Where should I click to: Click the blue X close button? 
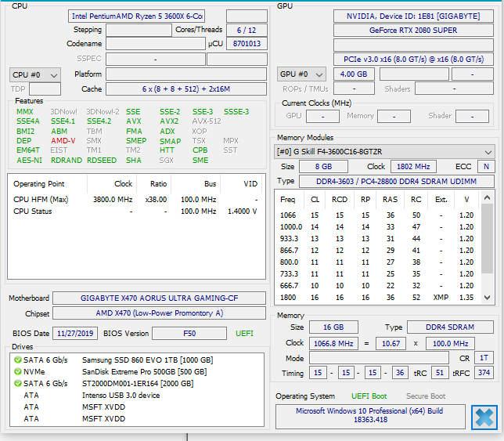[x=484, y=418]
